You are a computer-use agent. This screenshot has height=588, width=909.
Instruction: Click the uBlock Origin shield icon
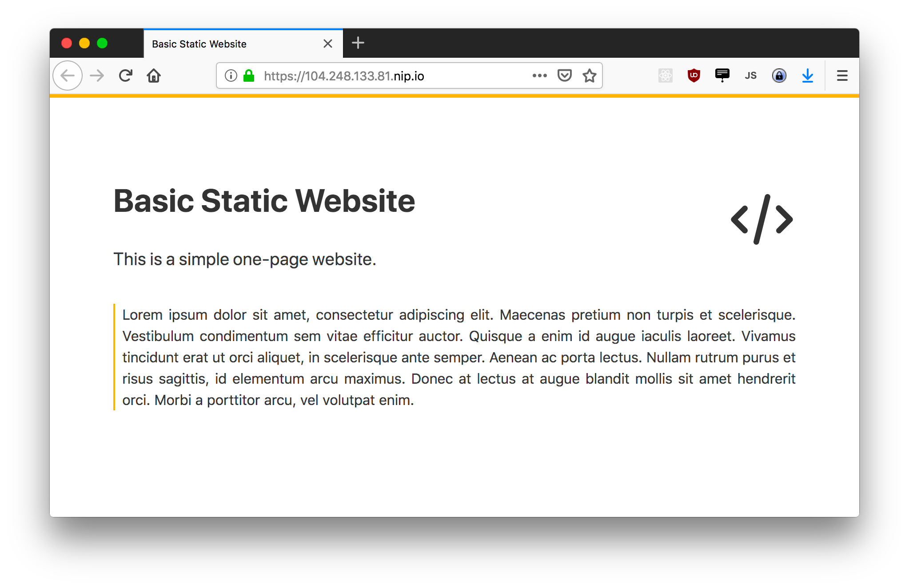coord(695,74)
